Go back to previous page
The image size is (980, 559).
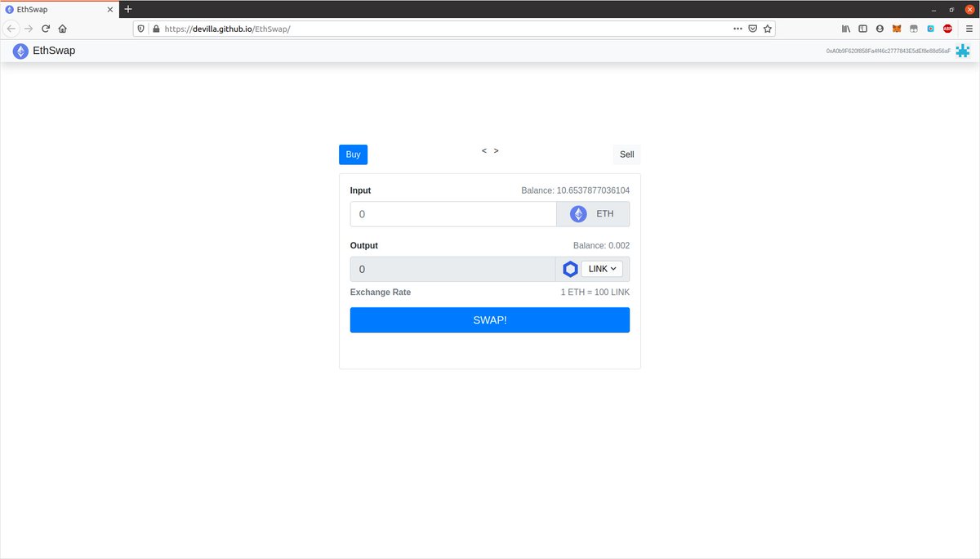pyautogui.click(x=11, y=28)
